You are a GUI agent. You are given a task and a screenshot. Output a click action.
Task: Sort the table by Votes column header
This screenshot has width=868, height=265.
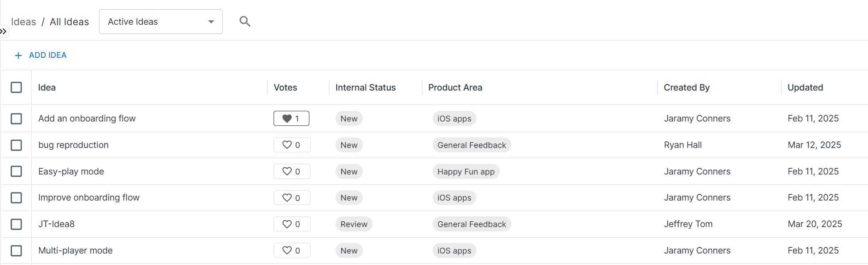click(285, 87)
